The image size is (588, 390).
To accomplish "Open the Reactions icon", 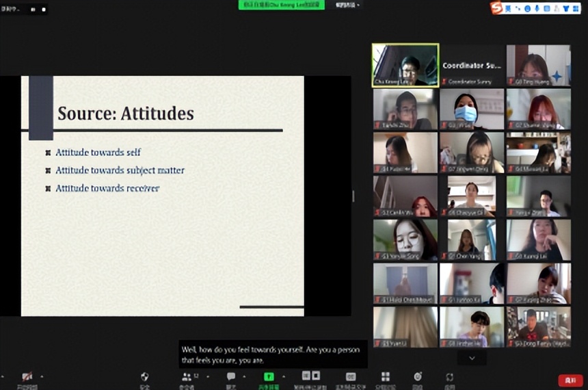I will coord(417,377).
